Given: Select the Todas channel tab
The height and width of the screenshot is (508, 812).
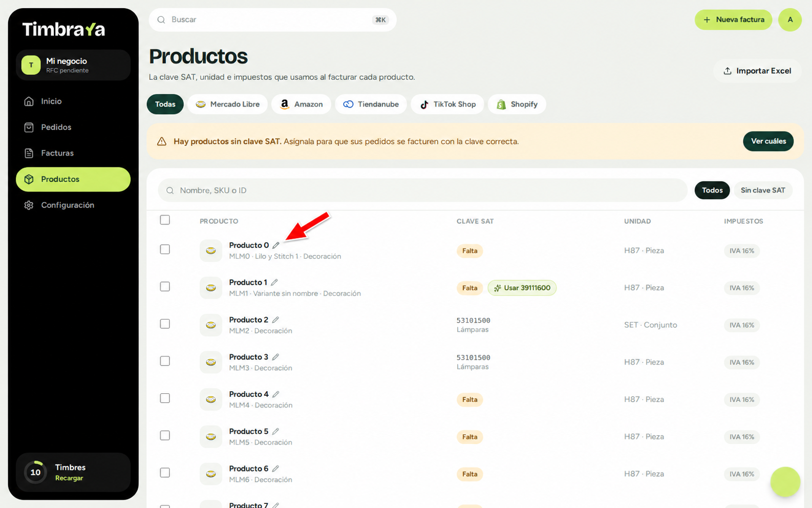Looking at the screenshot, I should 165,104.
